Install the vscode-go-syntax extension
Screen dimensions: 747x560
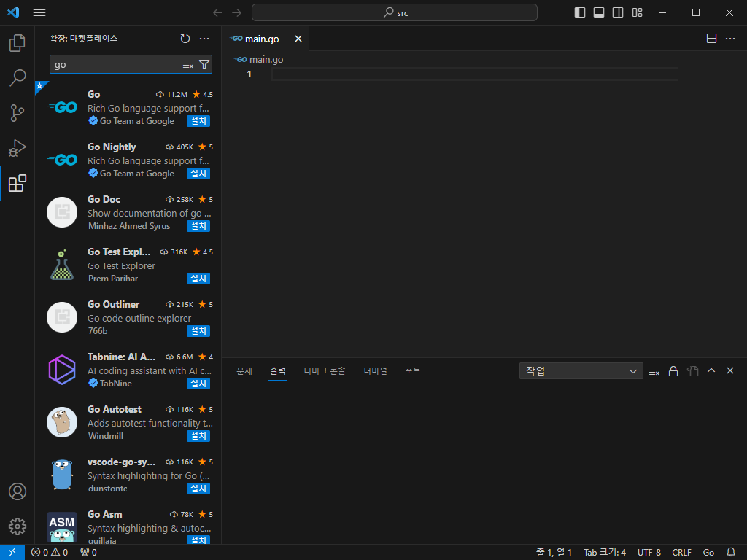tap(198, 489)
